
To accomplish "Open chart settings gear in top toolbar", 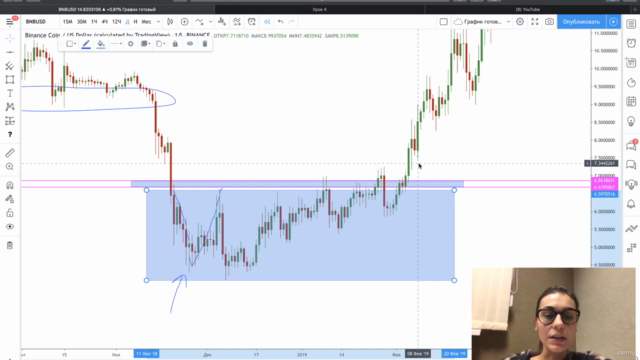I will [x=520, y=22].
